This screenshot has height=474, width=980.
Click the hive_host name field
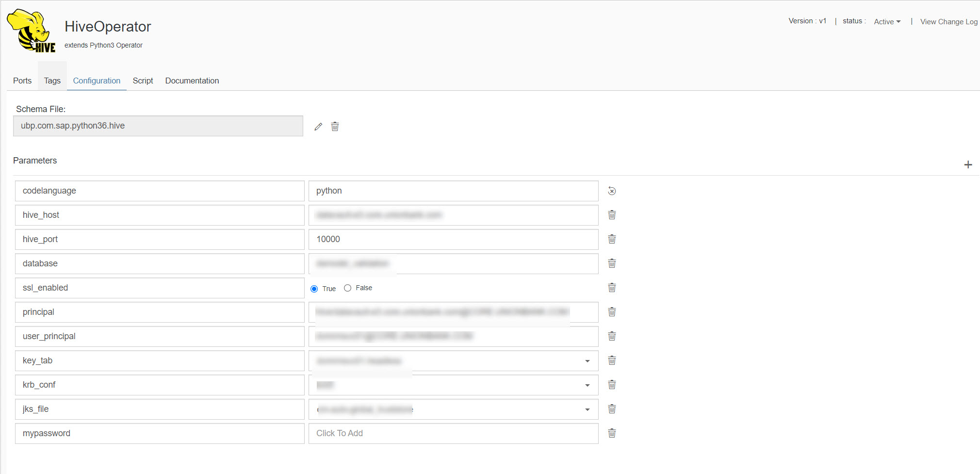click(160, 215)
